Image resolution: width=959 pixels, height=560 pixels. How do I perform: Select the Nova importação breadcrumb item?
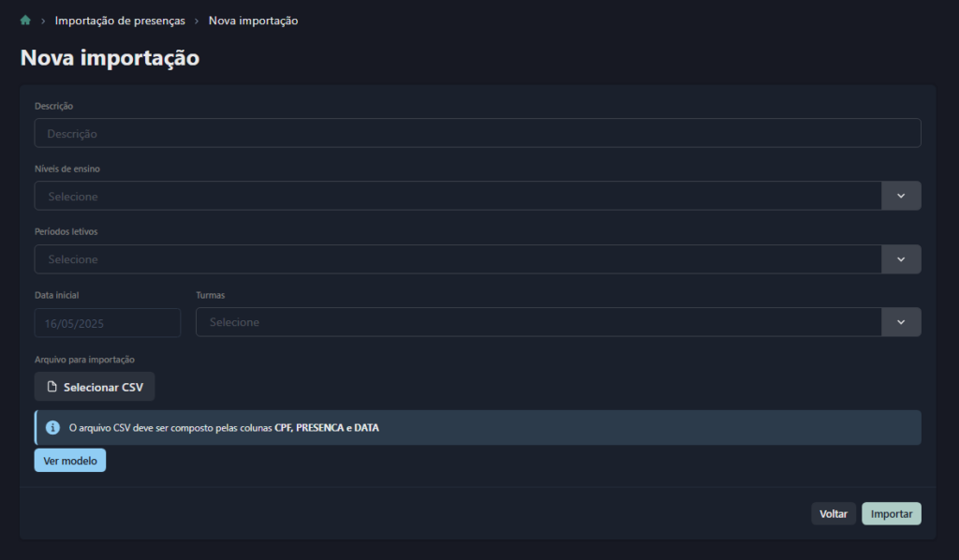pos(253,21)
